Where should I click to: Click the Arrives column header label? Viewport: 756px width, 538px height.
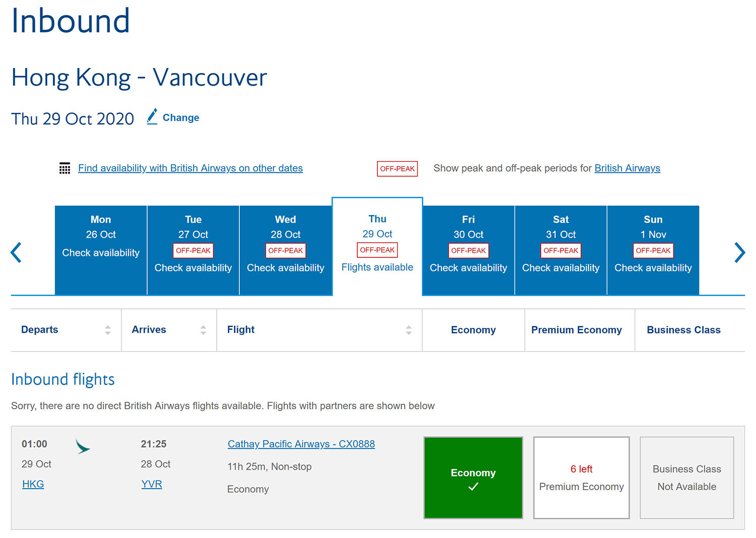pyautogui.click(x=149, y=329)
